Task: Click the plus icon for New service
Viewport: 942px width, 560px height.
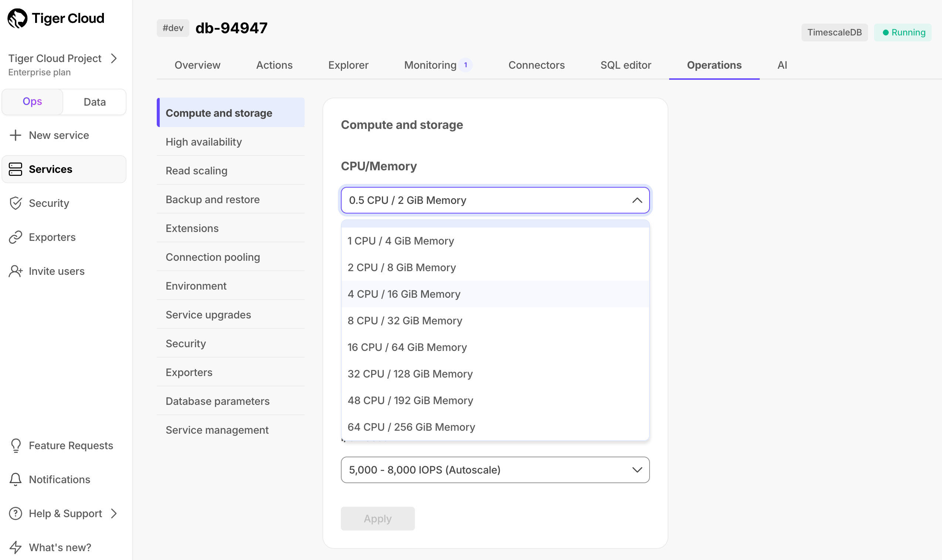Action: point(16,135)
